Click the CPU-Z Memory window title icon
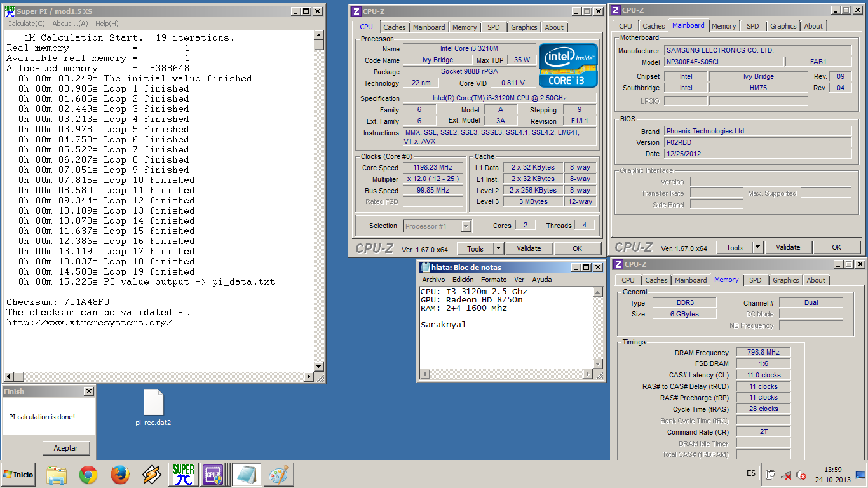The image size is (868, 488). (x=618, y=264)
